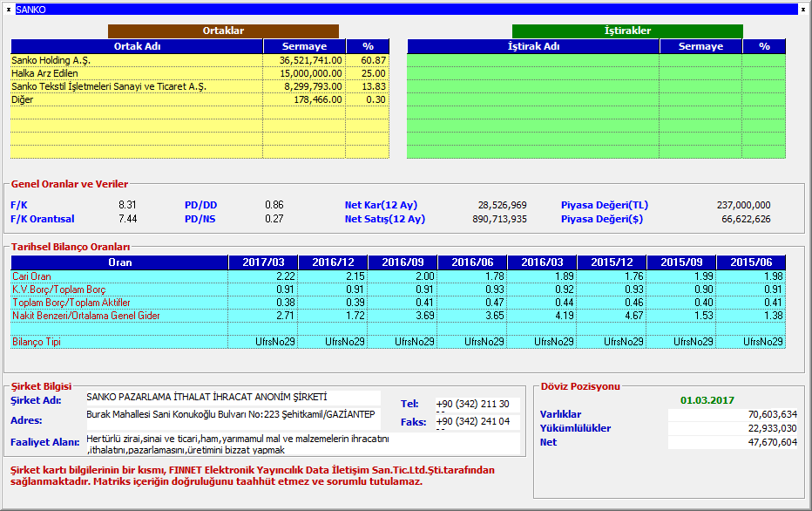Click the 2016/12 period column header
The image size is (812, 511).
click(333, 262)
